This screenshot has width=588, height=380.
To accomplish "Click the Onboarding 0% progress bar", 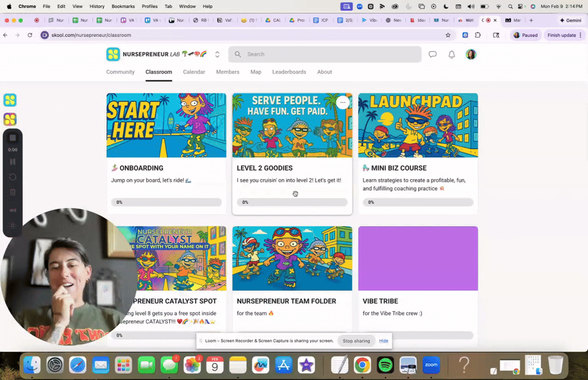I will [166, 202].
